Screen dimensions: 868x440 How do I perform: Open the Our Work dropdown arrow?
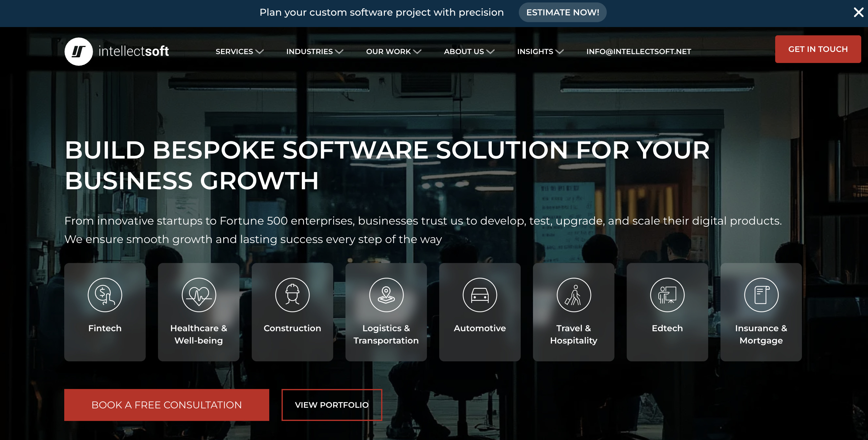tap(417, 52)
